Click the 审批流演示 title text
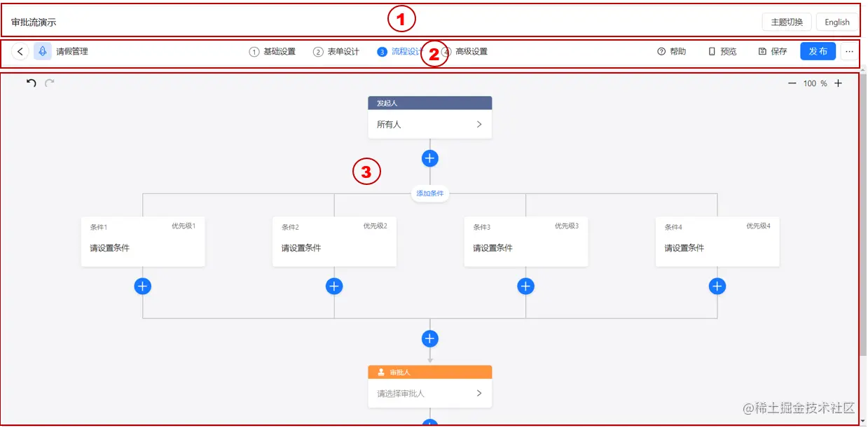Viewport: 868px width, 428px height. click(x=34, y=22)
